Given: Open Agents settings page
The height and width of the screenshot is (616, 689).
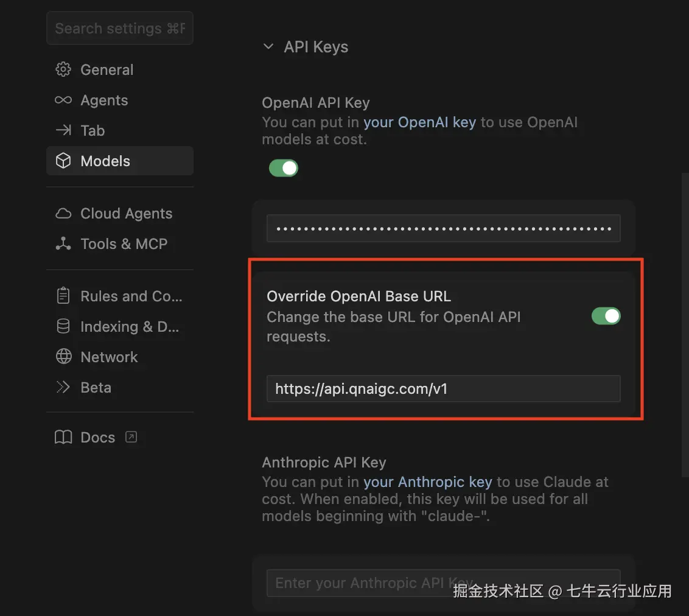Looking at the screenshot, I should [119, 100].
